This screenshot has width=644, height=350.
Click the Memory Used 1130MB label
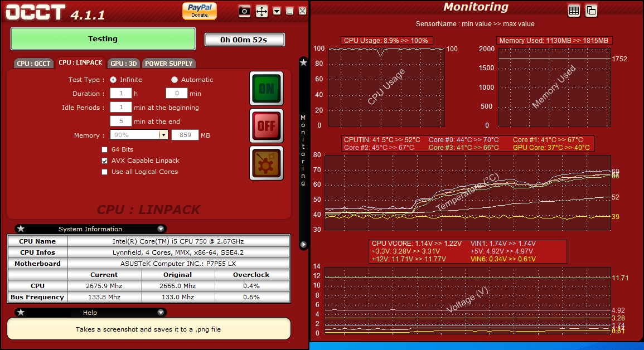[x=554, y=41]
